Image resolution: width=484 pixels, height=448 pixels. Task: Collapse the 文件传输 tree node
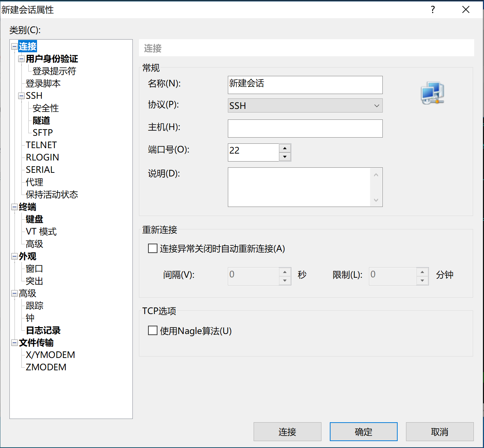(x=15, y=343)
